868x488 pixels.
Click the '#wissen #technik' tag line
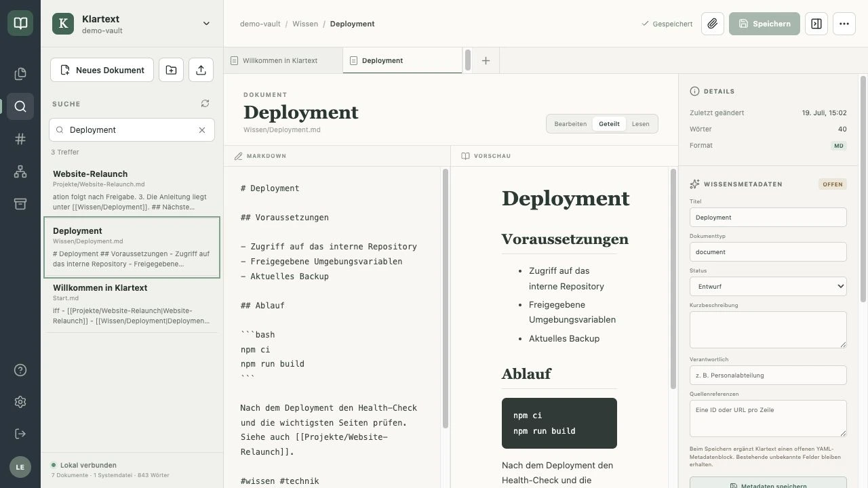tap(279, 481)
